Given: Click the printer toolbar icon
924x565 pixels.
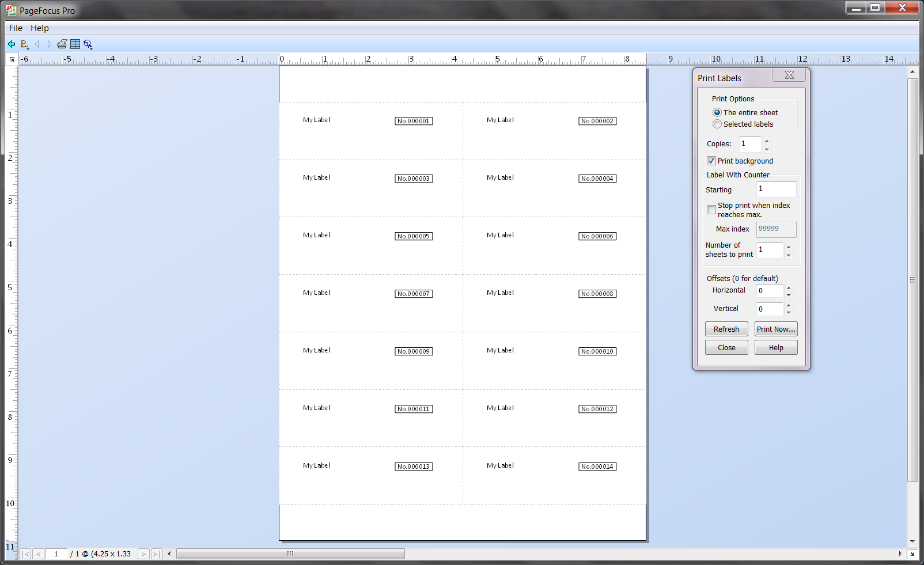Looking at the screenshot, I should click(62, 44).
